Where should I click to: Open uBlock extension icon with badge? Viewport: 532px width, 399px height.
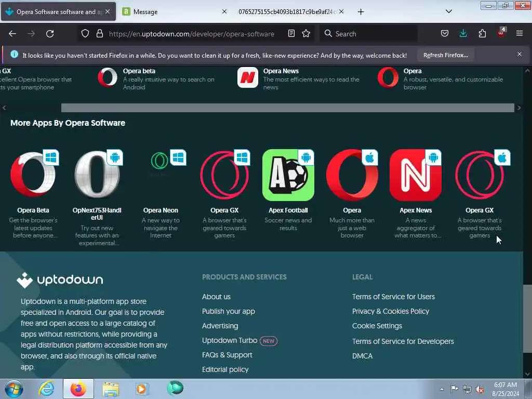click(x=501, y=33)
